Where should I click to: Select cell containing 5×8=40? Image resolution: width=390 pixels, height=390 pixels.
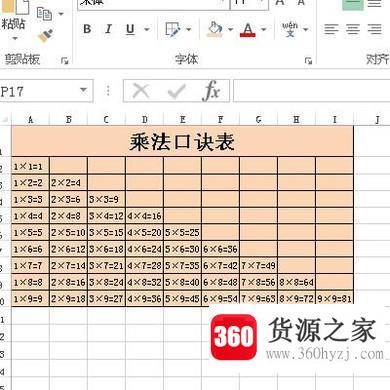pos(182,282)
